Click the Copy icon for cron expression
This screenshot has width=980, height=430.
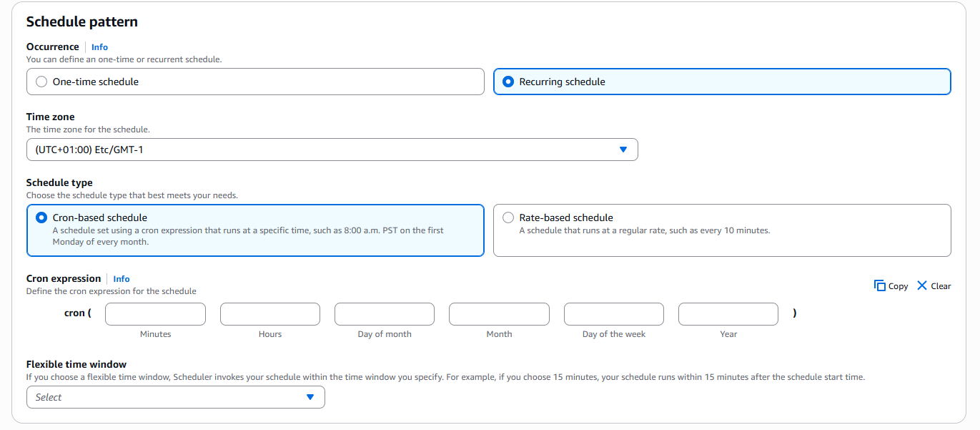(879, 285)
